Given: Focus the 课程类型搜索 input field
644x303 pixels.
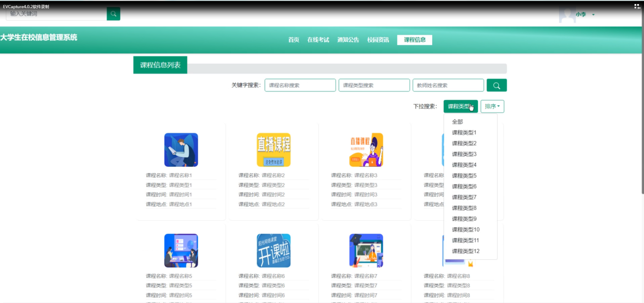Looking at the screenshot, I should [374, 85].
